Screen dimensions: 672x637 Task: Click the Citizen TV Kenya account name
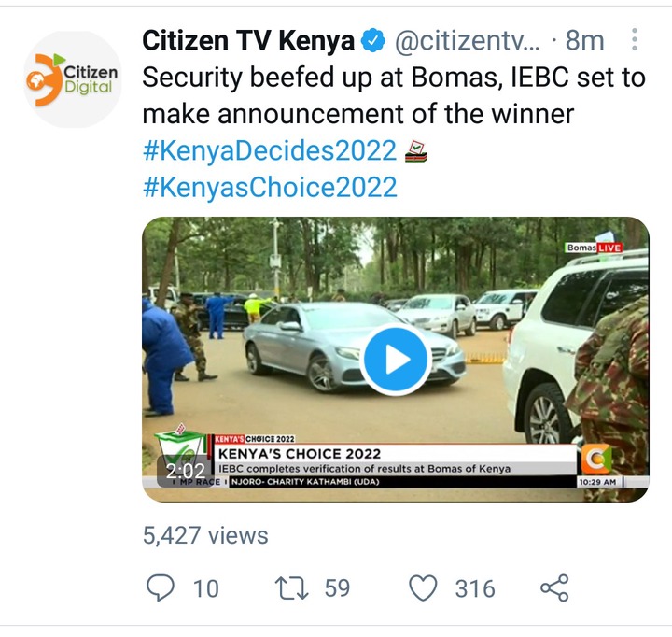(248, 40)
